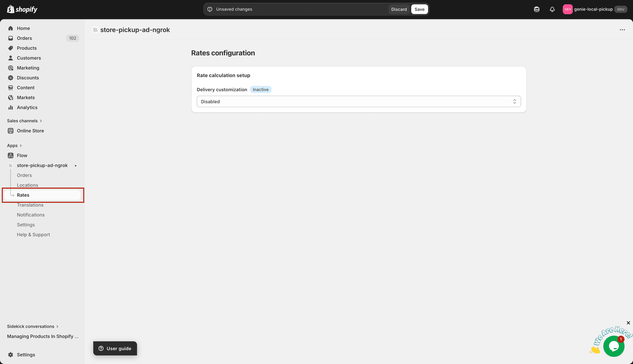Open the Orders section in the sidebar
633x364 pixels.
24,38
